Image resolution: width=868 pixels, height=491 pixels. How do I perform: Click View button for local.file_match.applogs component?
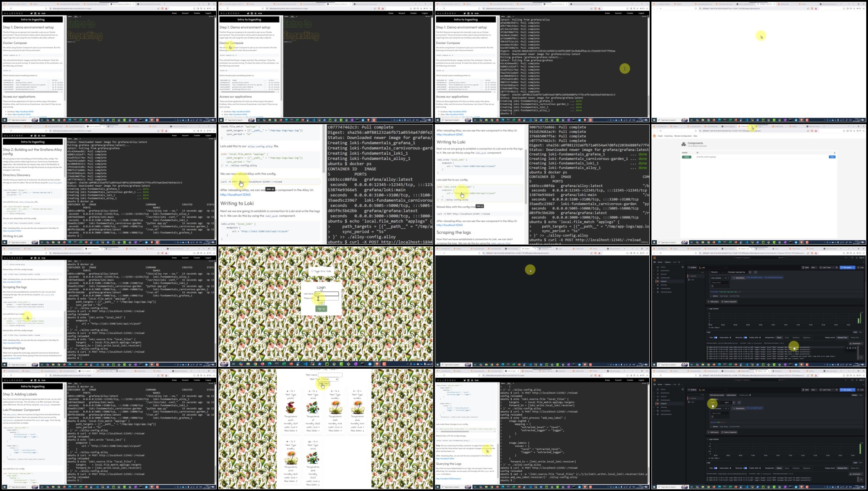tap(832, 157)
